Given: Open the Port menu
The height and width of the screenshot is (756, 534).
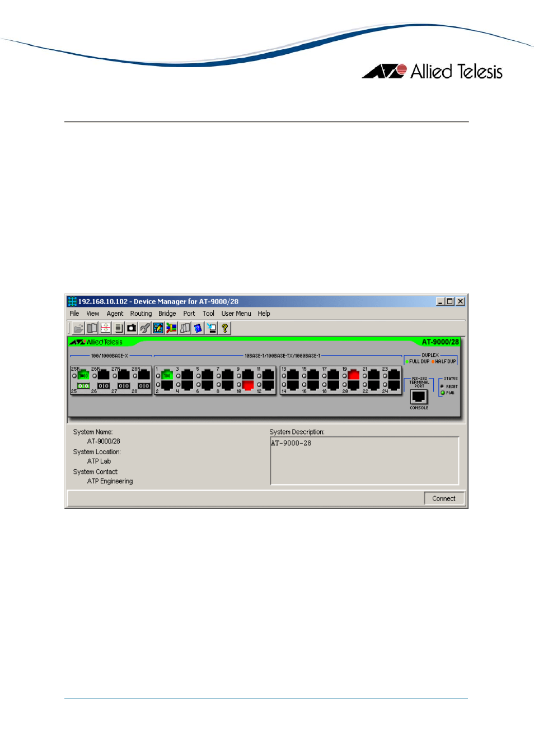Looking at the screenshot, I should coord(189,314).
